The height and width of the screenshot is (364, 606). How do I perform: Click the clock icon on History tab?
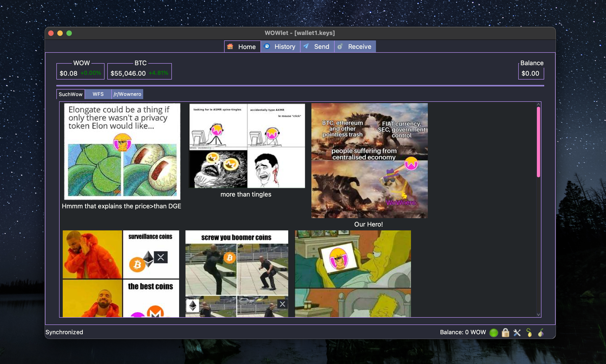click(x=267, y=46)
